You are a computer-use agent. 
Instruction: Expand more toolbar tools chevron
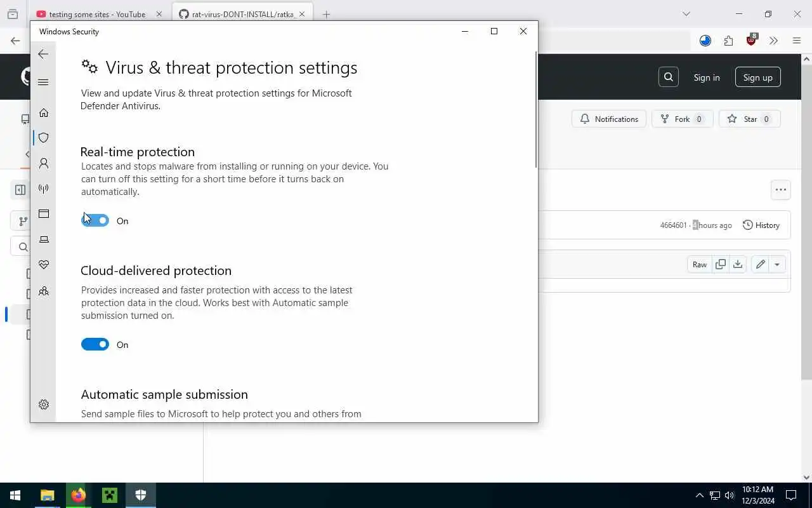click(x=773, y=41)
